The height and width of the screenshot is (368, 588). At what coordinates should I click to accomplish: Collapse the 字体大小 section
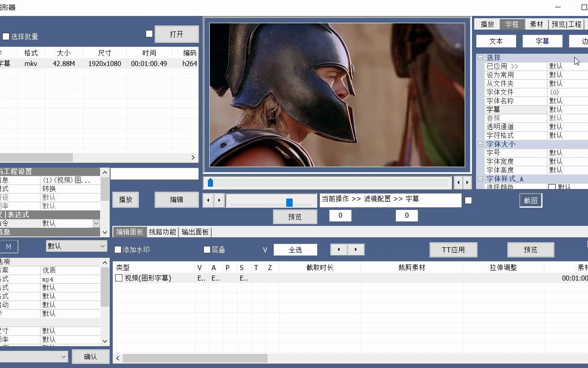click(481, 144)
